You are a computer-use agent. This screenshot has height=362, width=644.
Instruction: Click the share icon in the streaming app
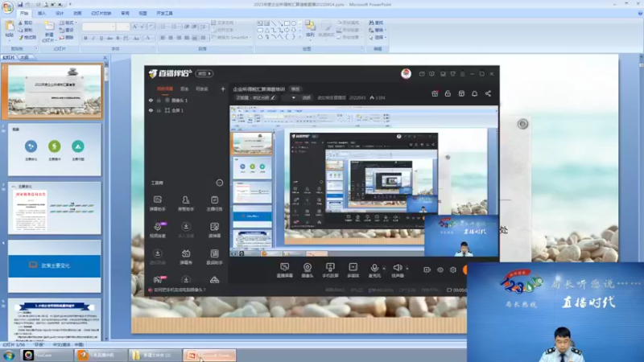(x=488, y=93)
